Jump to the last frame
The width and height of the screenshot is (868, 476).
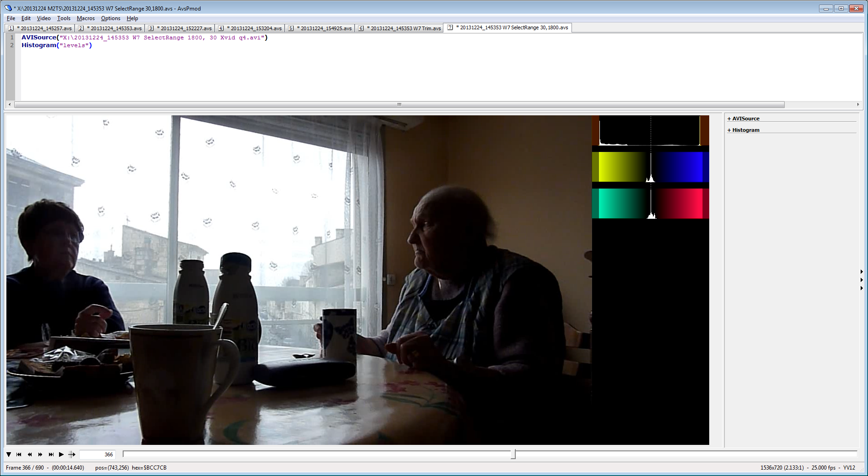pos(51,454)
